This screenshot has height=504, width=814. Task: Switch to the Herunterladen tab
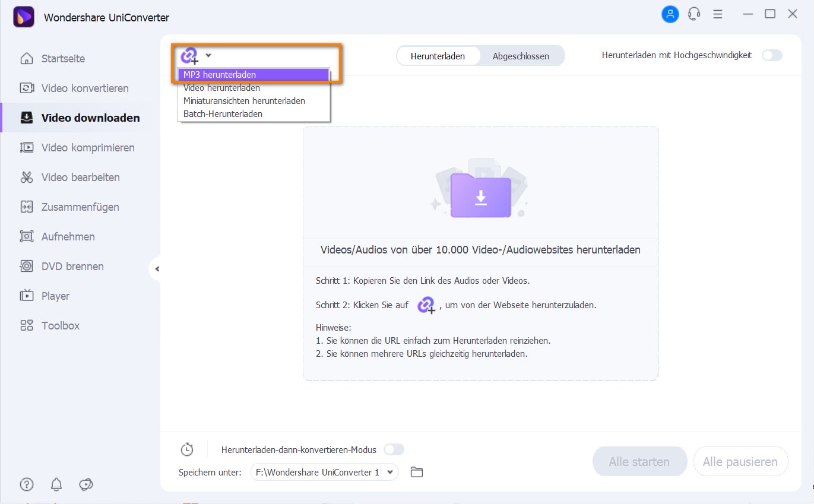438,56
